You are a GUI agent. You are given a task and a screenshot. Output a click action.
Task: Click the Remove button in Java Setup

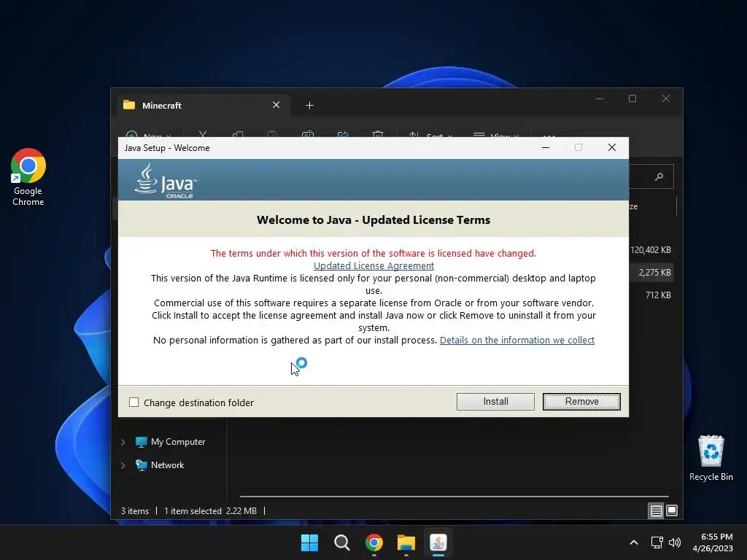[x=581, y=402]
